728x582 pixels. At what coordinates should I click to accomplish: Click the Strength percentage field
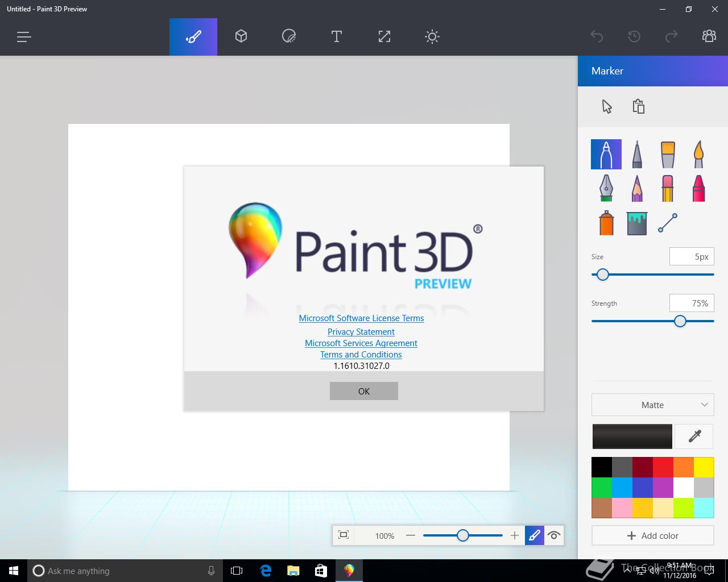tap(692, 303)
